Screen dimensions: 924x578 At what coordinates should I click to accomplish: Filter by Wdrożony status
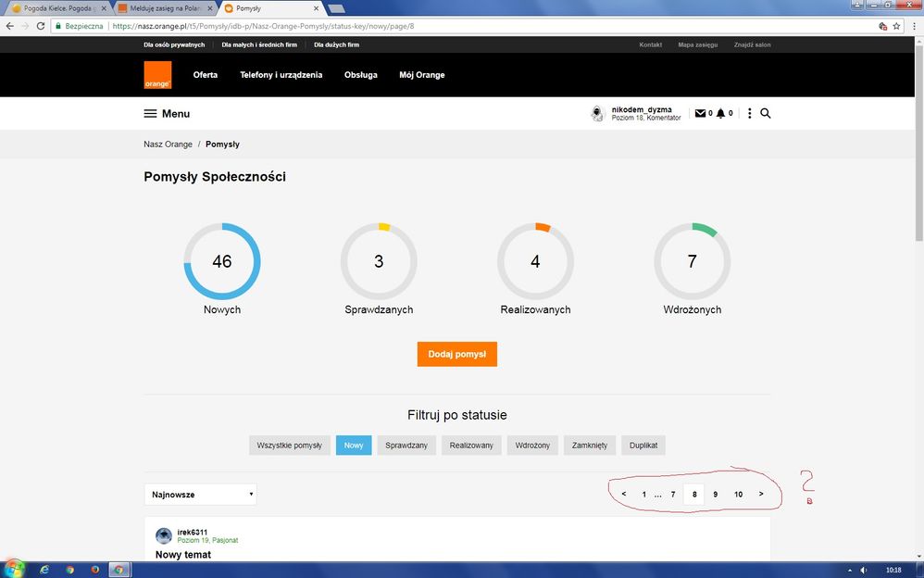(532, 446)
